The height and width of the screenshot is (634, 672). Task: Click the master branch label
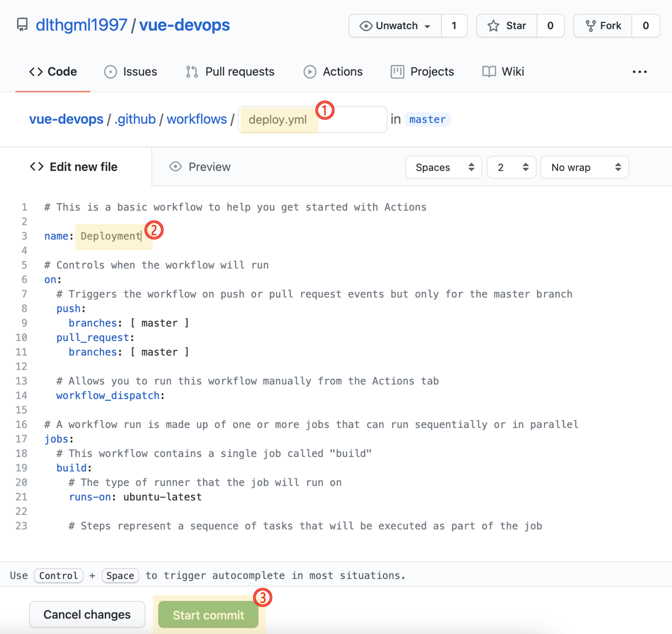(427, 119)
